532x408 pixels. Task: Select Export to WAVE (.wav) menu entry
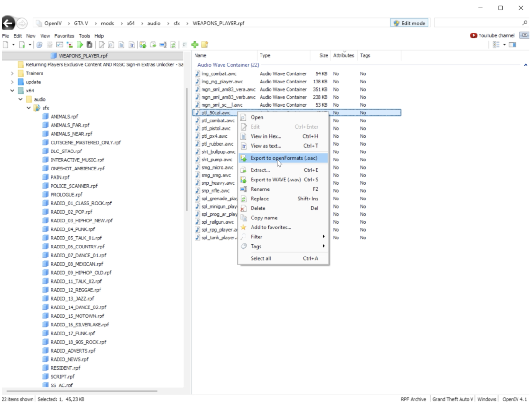(276, 180)
